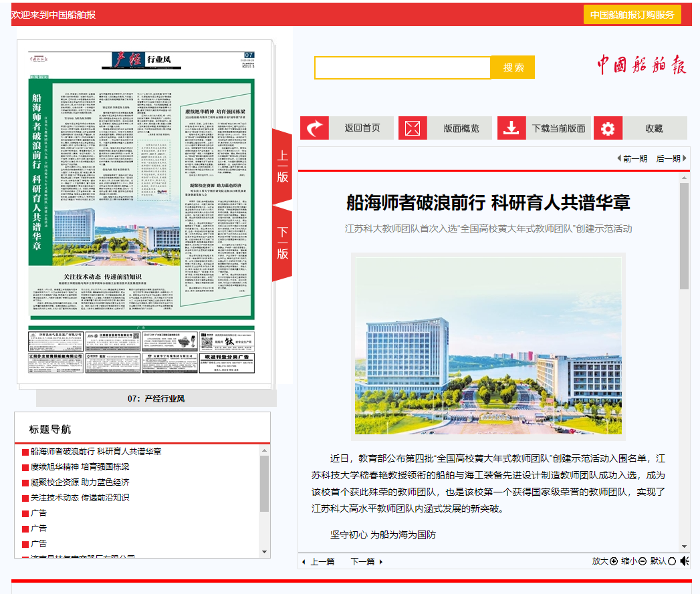Open previous article with 上一篇
Image resolution: width=700 pixels, height=594 pixels.
point(318,562)
